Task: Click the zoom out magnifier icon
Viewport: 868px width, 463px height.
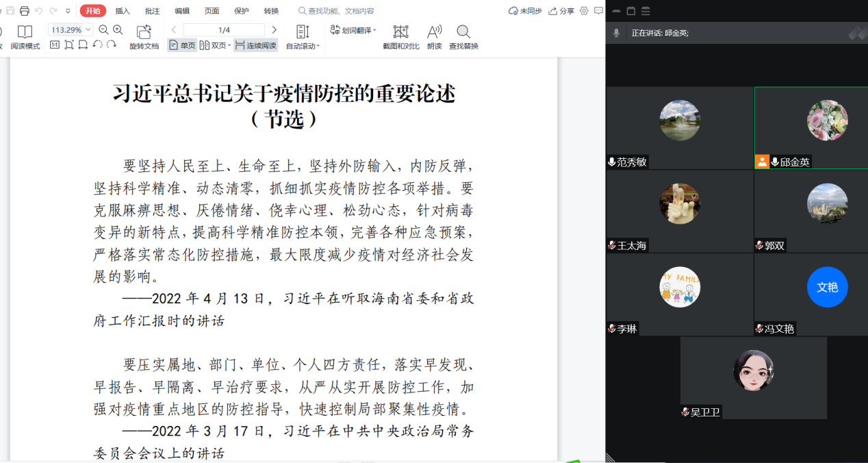Action: pos(104,29)
